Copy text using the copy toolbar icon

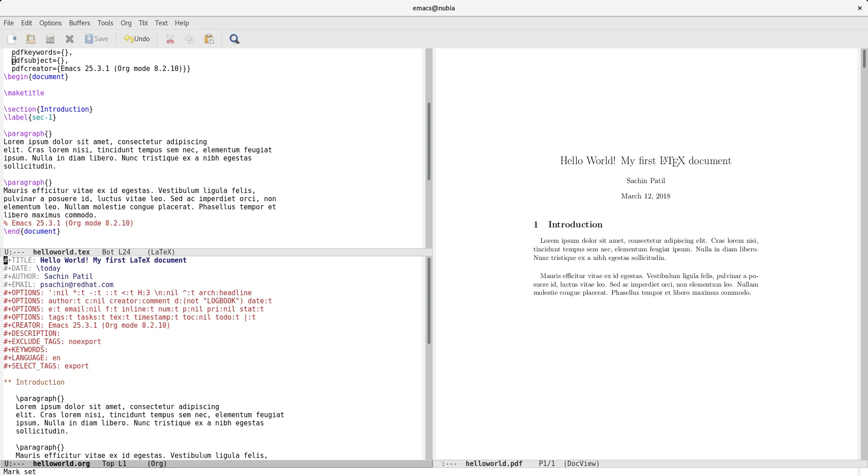[189, 39]
